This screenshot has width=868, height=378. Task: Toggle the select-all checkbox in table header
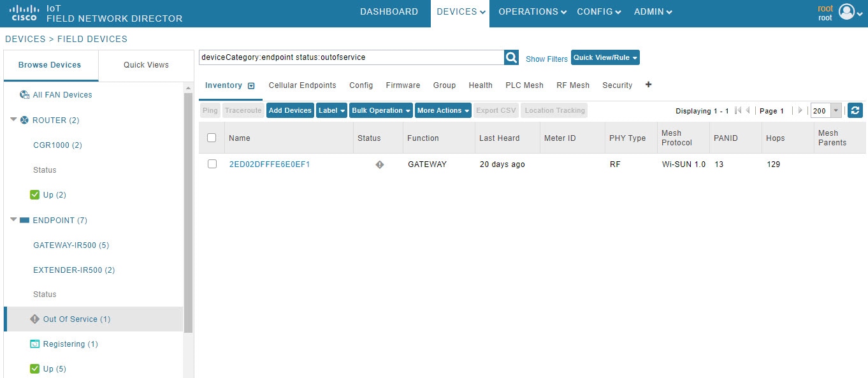point(212,138)
